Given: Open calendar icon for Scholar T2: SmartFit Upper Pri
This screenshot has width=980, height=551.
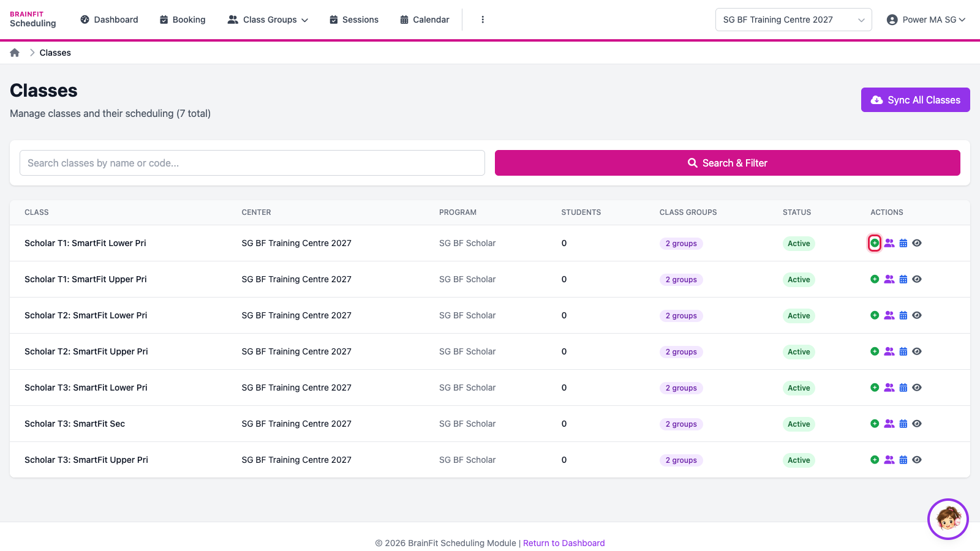Looking at the screenshot, I should pos(903,351).
